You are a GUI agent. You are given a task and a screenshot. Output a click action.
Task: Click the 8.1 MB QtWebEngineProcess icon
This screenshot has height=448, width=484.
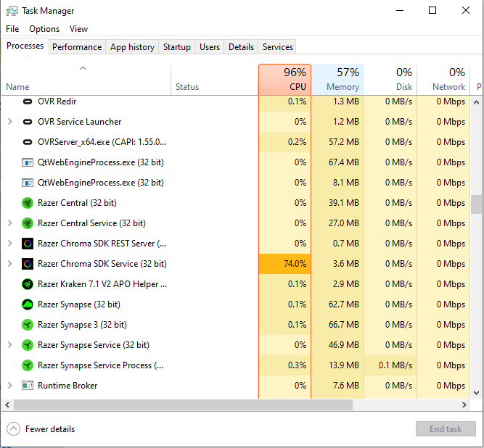pos(28,183)
